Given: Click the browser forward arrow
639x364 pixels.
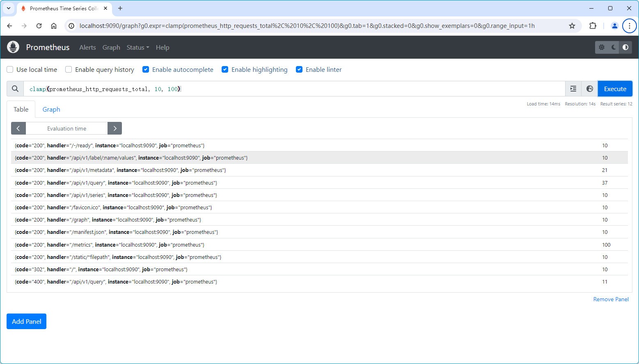Looking at the screenshot, I should [x=24, y=26].
